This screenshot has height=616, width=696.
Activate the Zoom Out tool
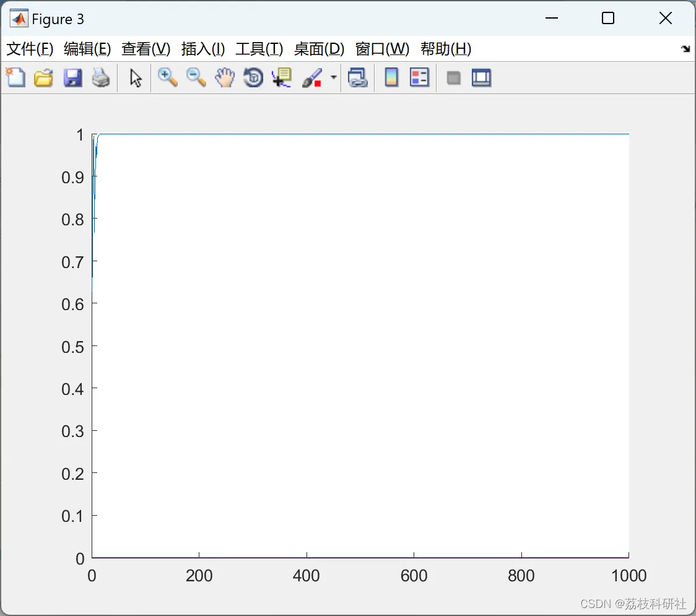(x=196, y=77)
